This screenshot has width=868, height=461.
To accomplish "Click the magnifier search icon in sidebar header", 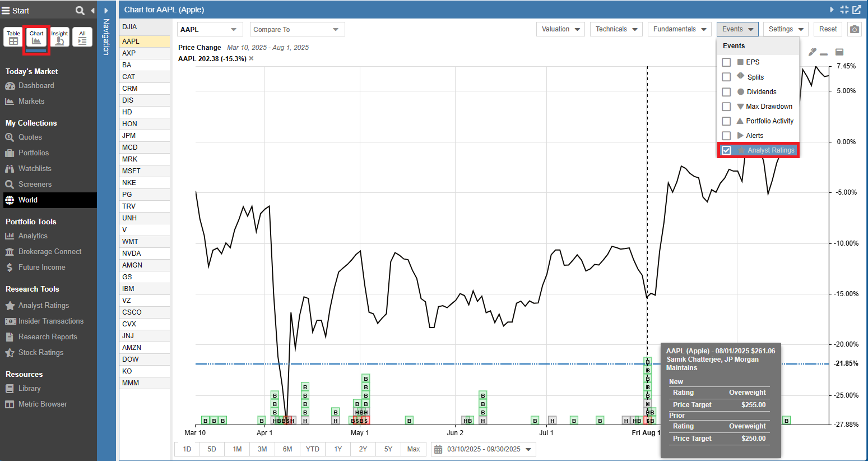I will point(80,11).
